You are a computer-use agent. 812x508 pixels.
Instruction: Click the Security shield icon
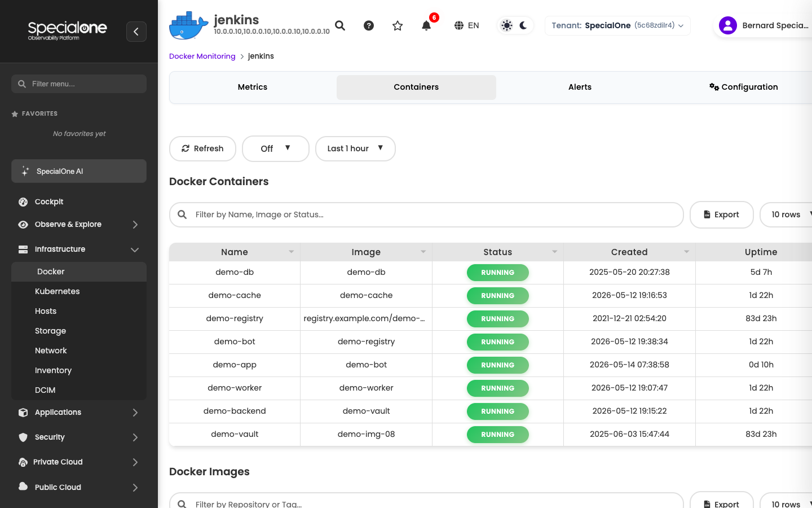click(x=23, y=437)
